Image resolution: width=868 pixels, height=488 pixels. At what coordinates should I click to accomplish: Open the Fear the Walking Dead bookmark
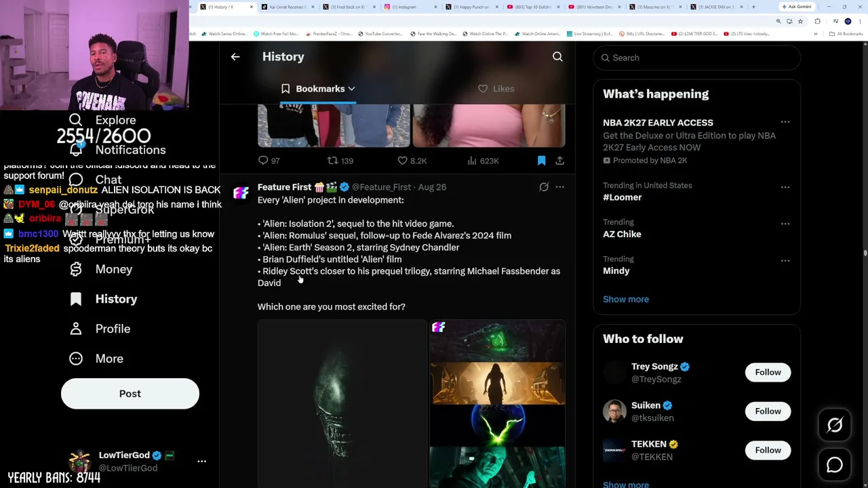click(x=434, y=34)
